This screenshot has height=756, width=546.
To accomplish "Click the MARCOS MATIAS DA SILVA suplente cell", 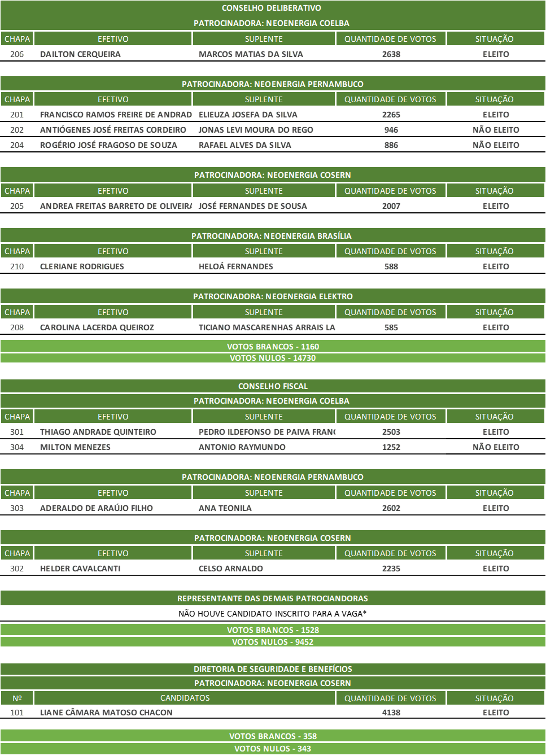I will point(251,54).
